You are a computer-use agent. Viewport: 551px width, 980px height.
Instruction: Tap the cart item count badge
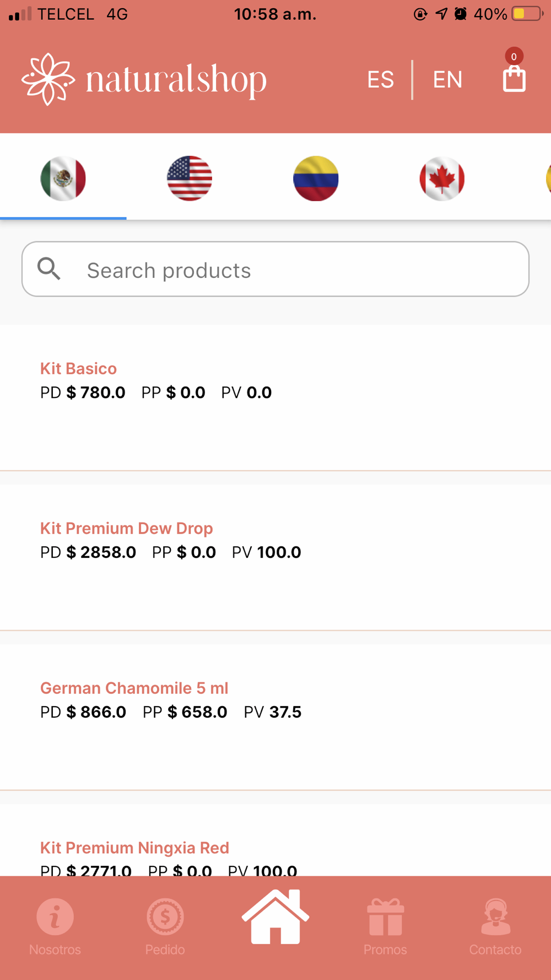[x=514, y=56]
